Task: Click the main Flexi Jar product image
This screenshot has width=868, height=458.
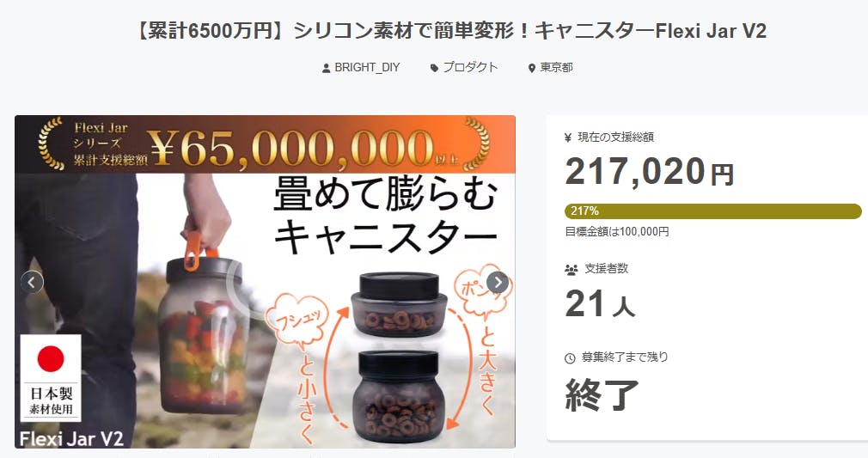Action: [x=266, y=281]
